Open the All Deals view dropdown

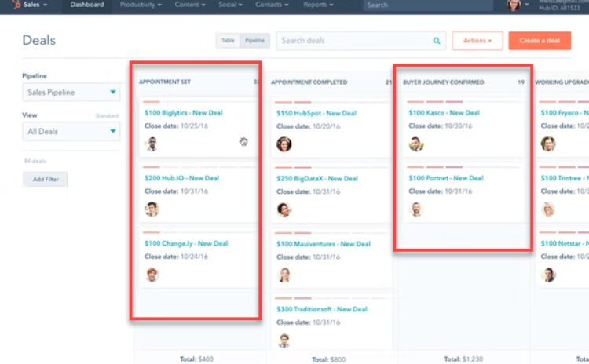[71, 131]
